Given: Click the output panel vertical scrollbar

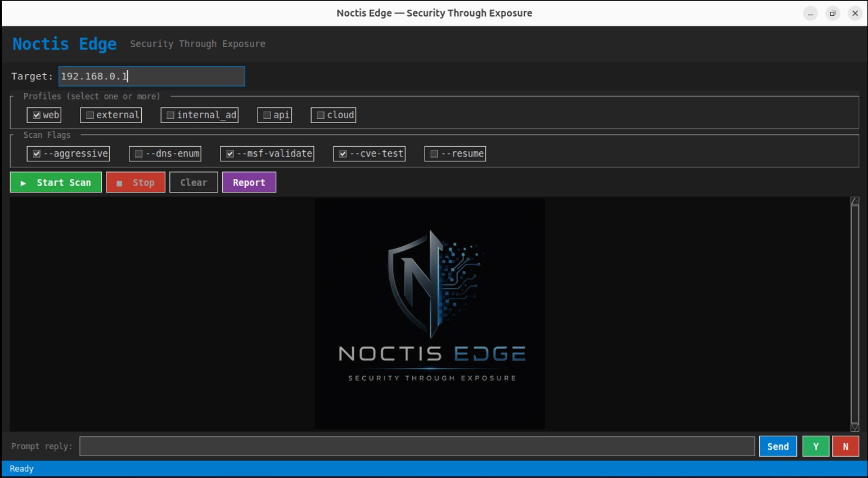Looking at the screenshot, I should 855,314.
